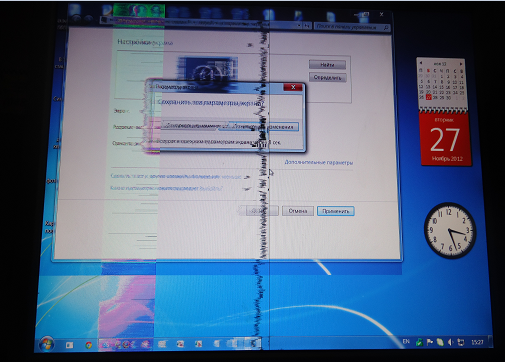Click the volume speaker tray icon
505x362 pixels.
pyautogui.click(x=450, y=342)
